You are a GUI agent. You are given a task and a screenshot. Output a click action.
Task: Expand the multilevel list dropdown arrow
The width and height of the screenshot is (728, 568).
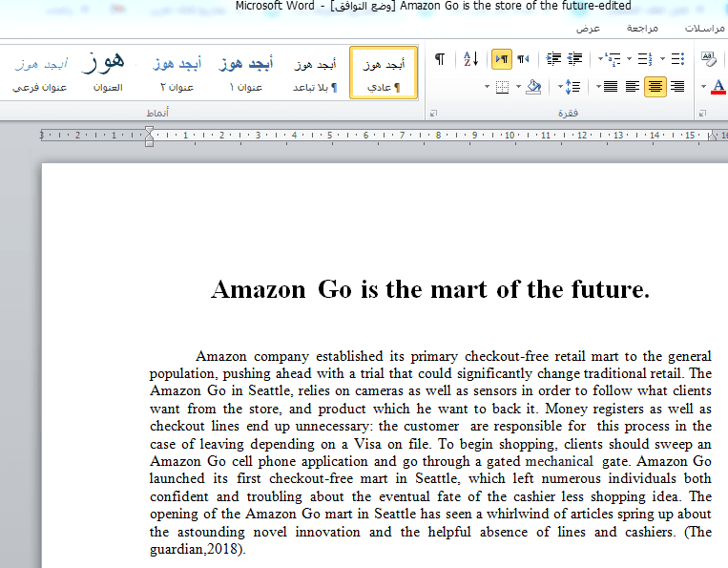pyautogui.click(x=600, y=59)
